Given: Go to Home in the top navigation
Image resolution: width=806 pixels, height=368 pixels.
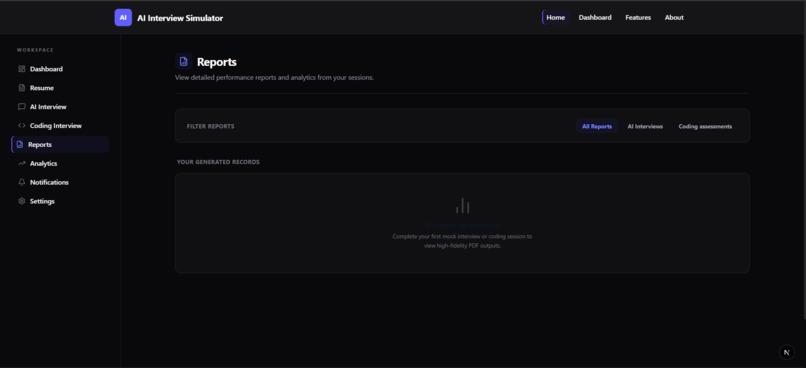Looking at the screenshot, I should click(x=556, y=17).
